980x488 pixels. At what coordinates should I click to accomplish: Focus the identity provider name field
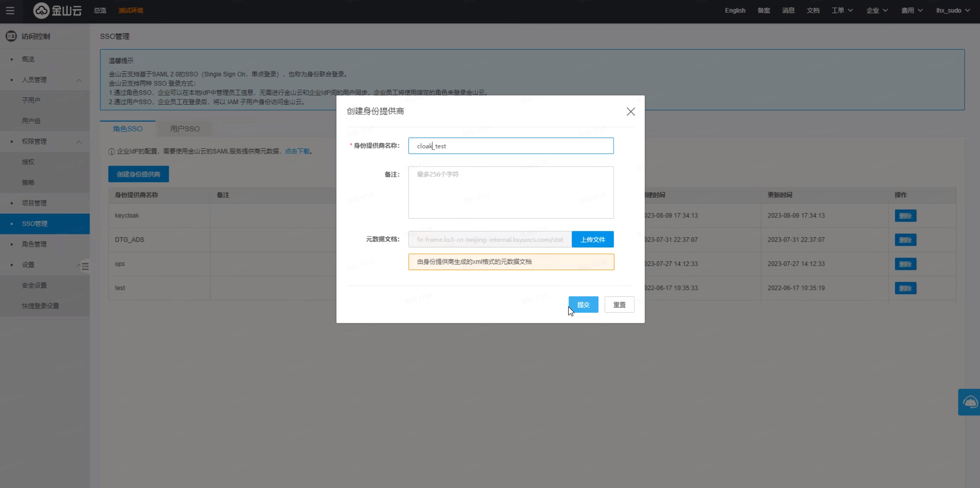[511, 146]
